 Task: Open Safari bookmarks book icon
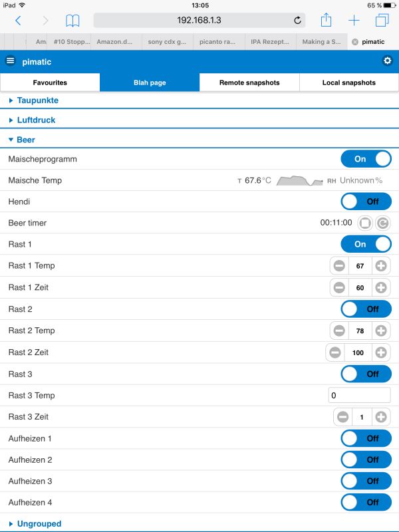[x=72, y=21]
